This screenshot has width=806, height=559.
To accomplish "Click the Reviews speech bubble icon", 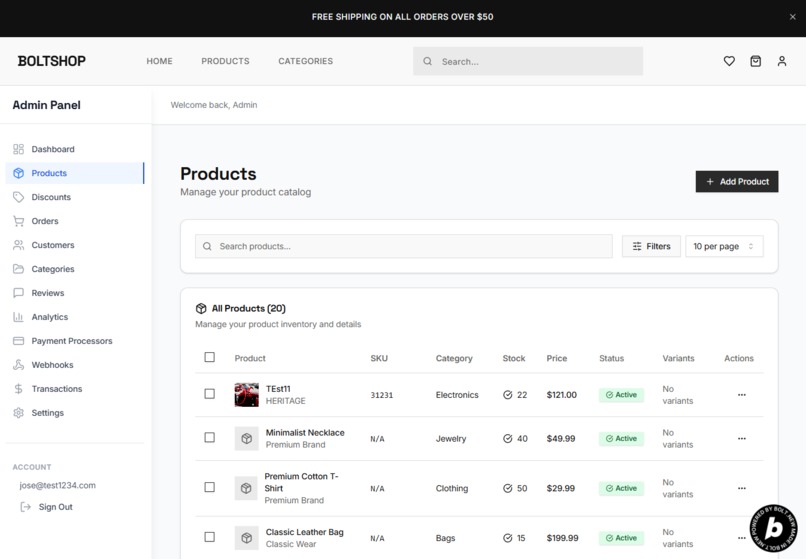I will click(19, 293).
